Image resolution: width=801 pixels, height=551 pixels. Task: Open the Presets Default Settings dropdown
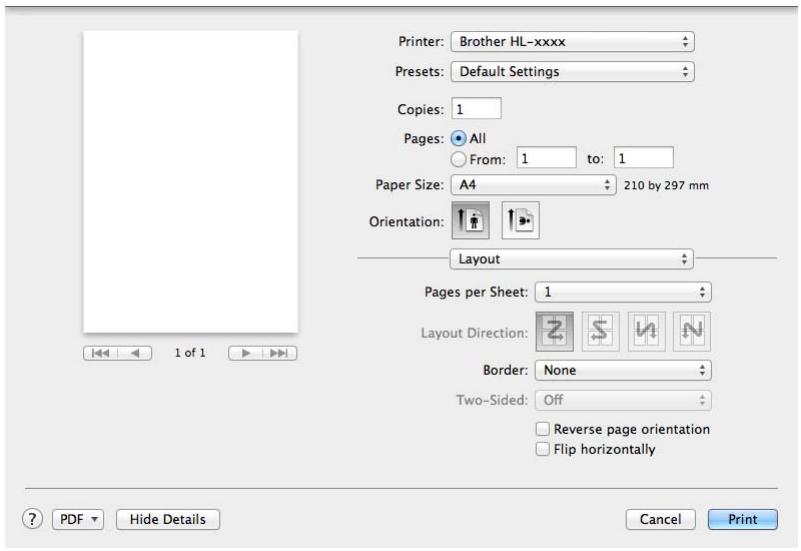[572, 71]
